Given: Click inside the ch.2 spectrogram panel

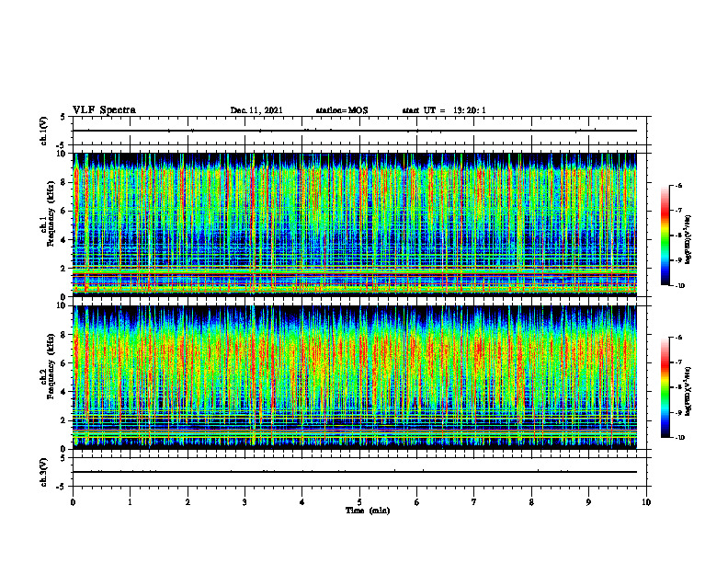Looking at the screenshot, I should coord(355,377).
